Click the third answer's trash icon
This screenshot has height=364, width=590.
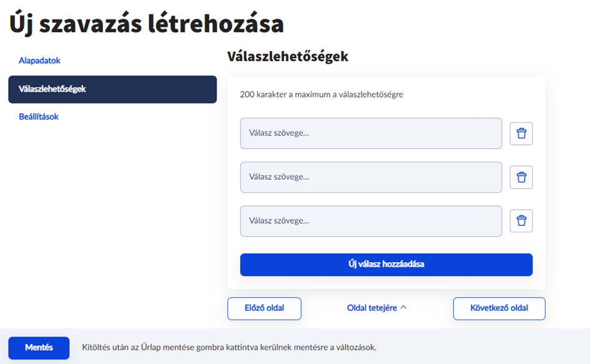[521, 221]
